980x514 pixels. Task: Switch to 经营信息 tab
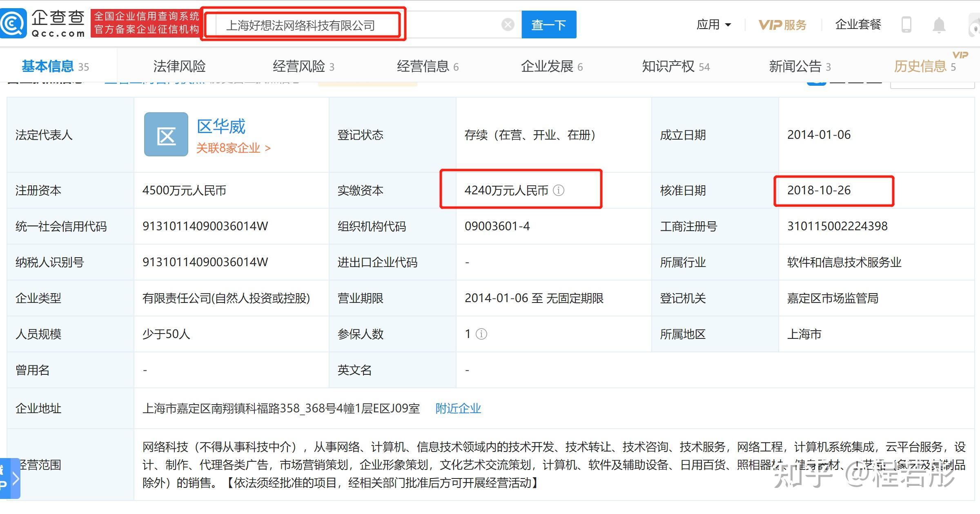click(x=428, y=66)
